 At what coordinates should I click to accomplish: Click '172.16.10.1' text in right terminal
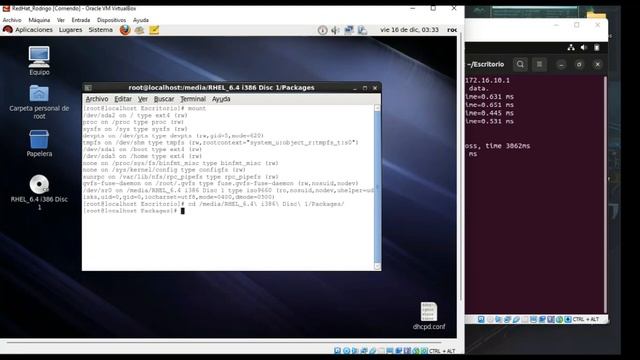tap(487, 80)
